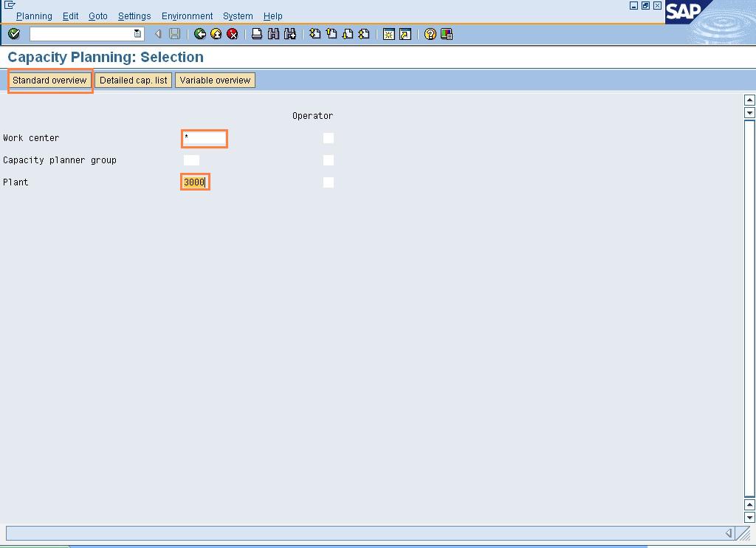Click the red Cancel icon

(x=233, y=34)
